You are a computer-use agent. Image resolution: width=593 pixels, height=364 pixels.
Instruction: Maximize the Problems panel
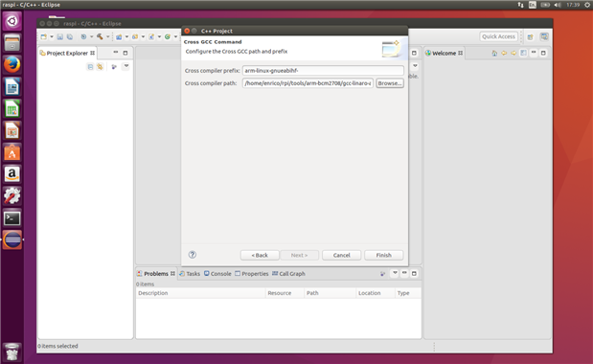tap(414, 273)
